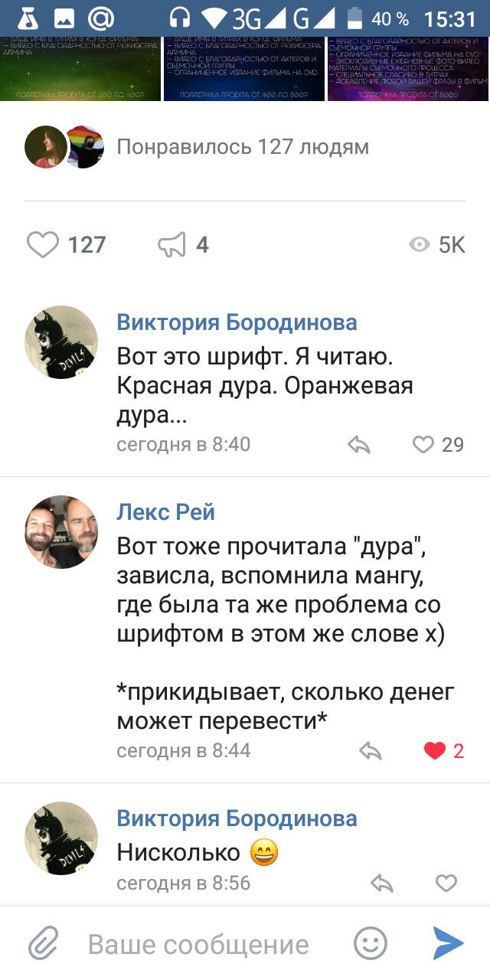Send the message with the arrow
Image resolution: width=490 pixels, height=980 pixels.
click(x=448, y=944)
